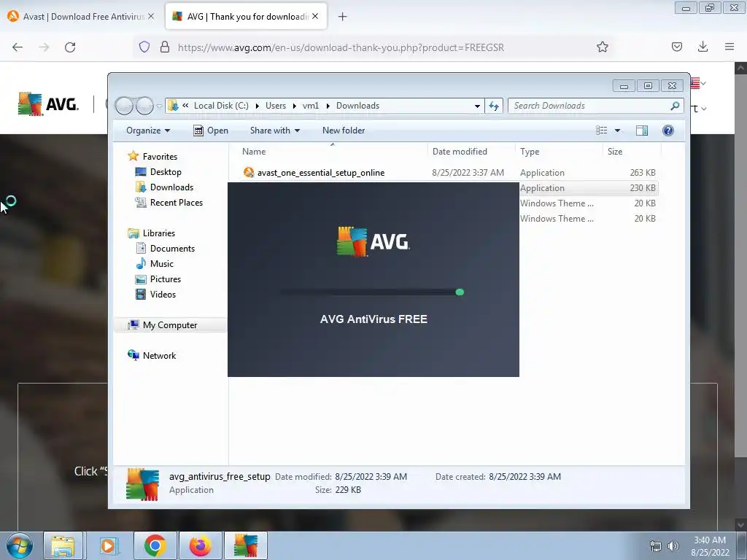Screen dimensions: 747x560
Task: Open a new Firefox tab with plus
Action: click(x=343, y=17)
